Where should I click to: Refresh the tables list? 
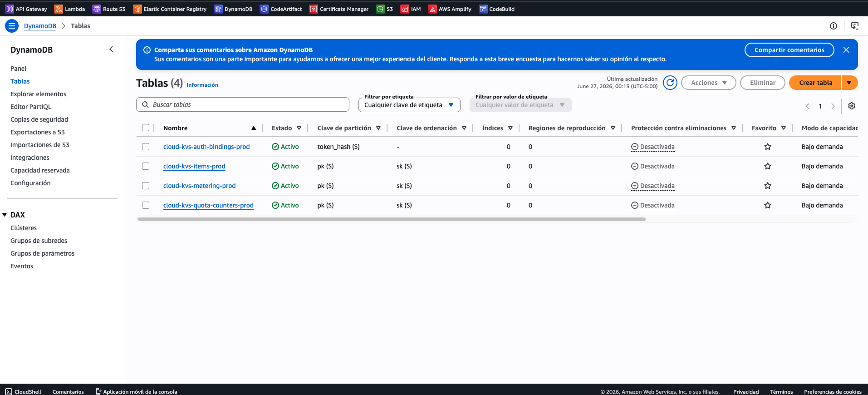670,83
